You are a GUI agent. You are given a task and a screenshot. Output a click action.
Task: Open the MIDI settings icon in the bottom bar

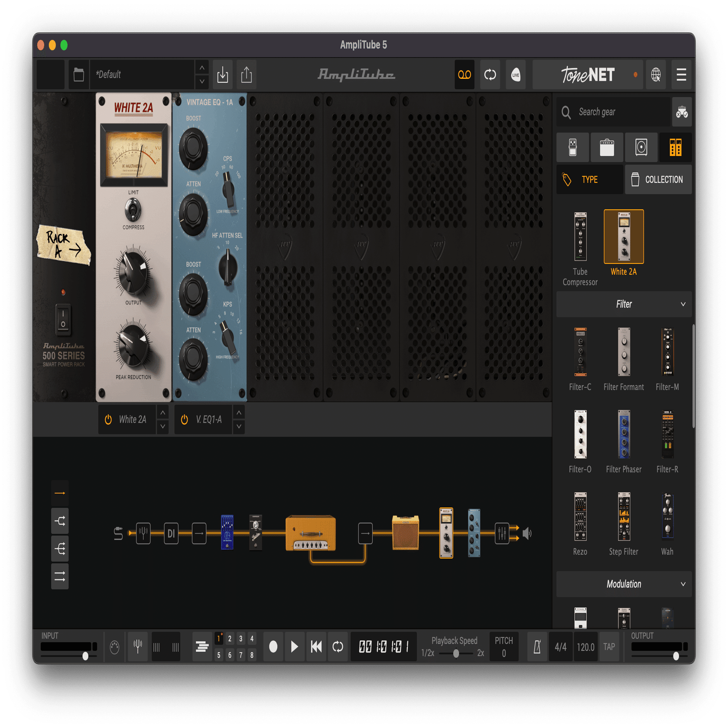(x=115, y=647)
